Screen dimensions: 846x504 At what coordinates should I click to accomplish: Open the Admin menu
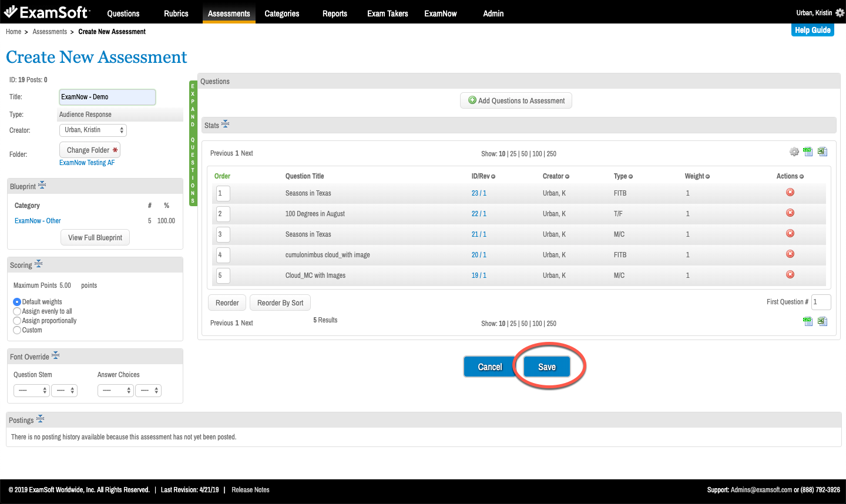[493, 14]
